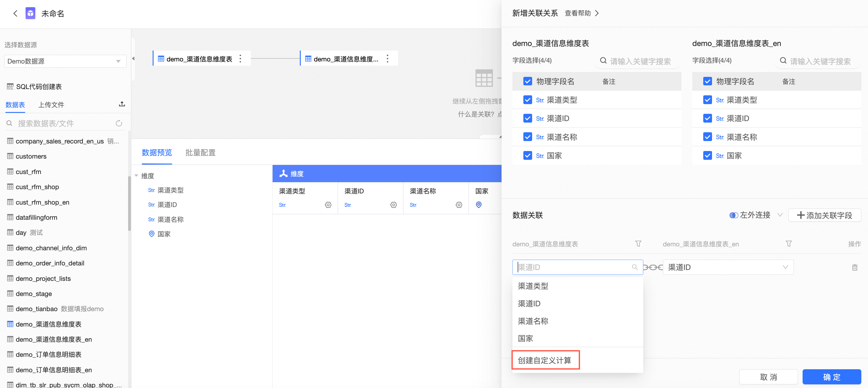
Task: Open more options for demo_渠道信息维度表 node
Action: (x=240, y=59)
